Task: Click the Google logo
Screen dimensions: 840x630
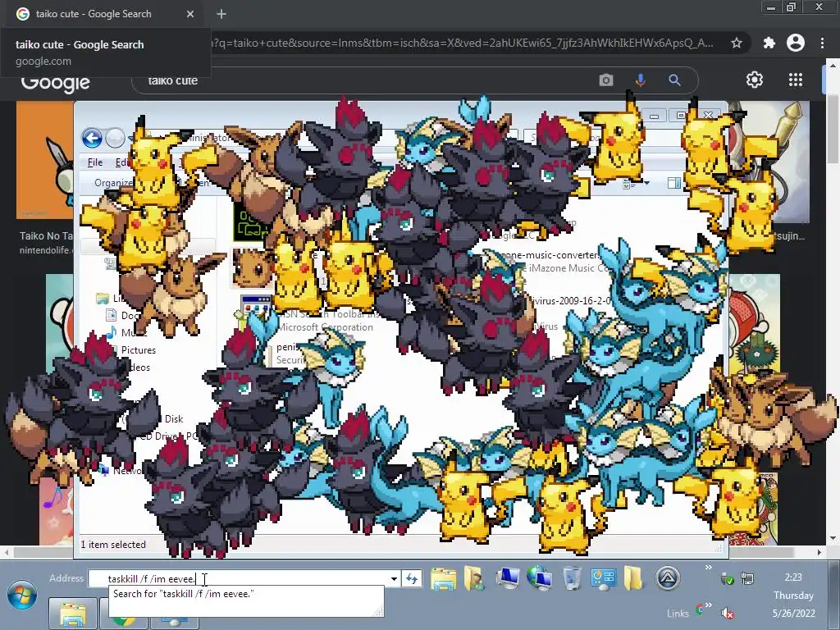Action: [x=55, y=81]
